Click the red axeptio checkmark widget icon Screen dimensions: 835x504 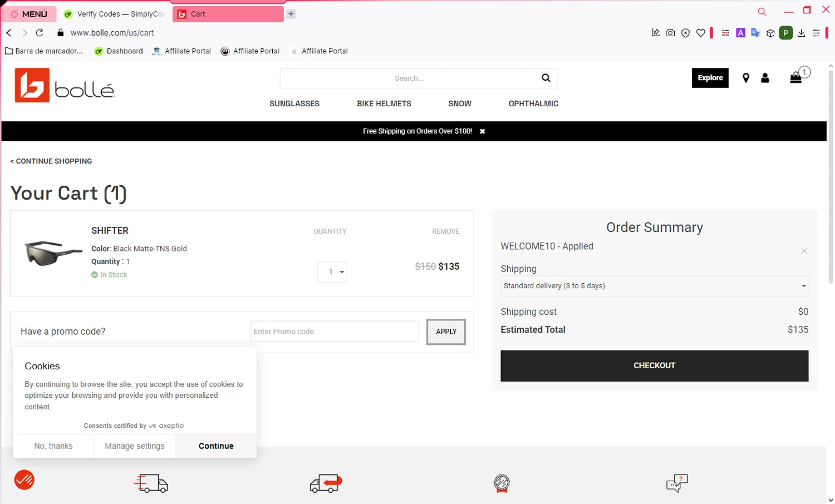coord(24,480)
